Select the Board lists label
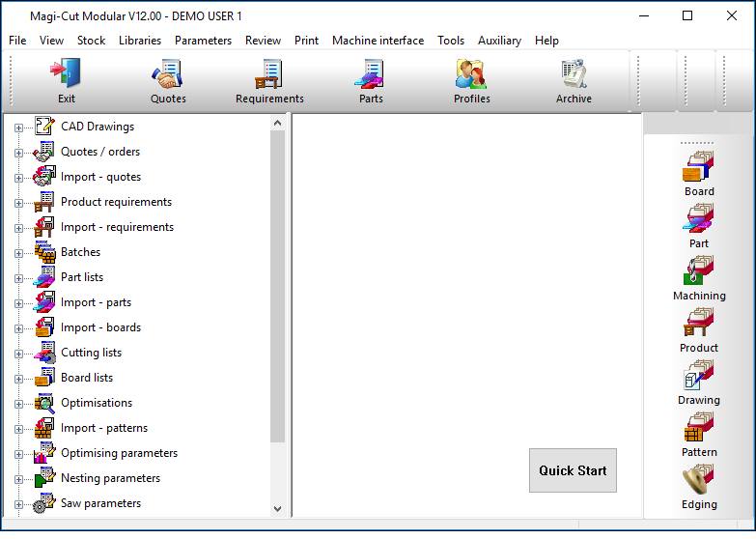Screen dimensions: 756x539 (87, 378)
